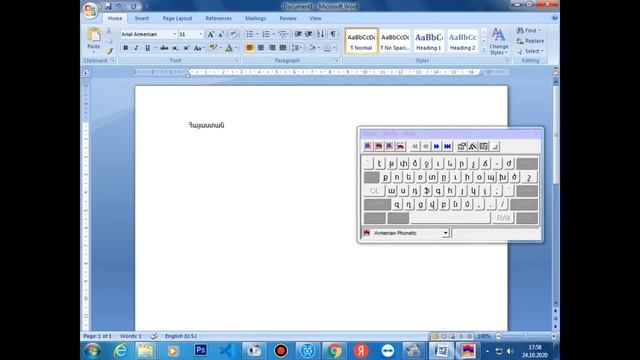Screen dimensions: 640x360
Task: Open Photoshop from the taskbar
Action: click(x=200, y=350)
